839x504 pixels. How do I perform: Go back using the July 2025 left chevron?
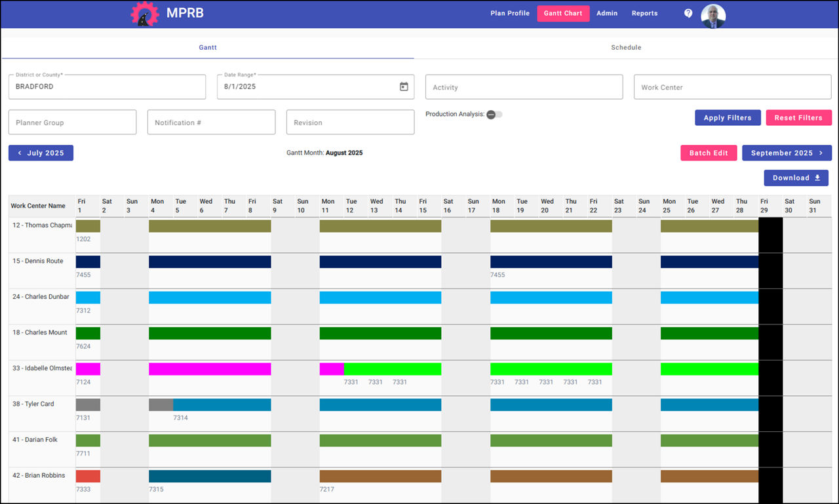(x=19, y=153)
